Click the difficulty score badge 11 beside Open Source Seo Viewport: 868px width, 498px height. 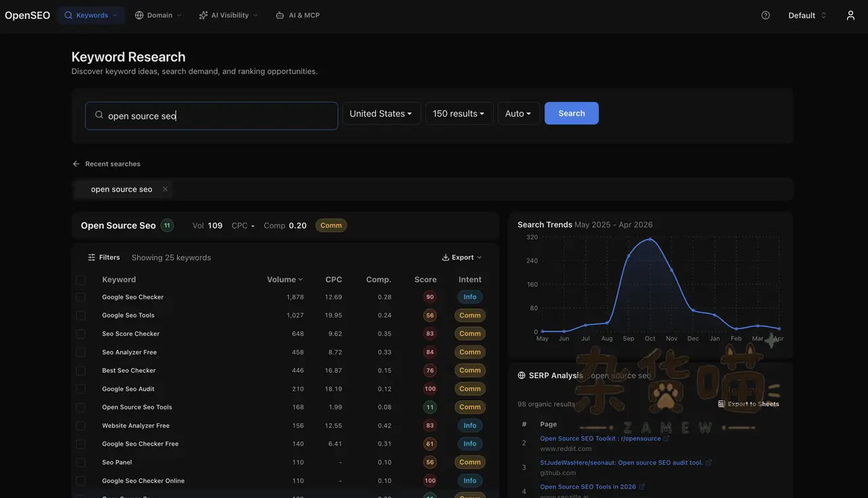point(167,225)
